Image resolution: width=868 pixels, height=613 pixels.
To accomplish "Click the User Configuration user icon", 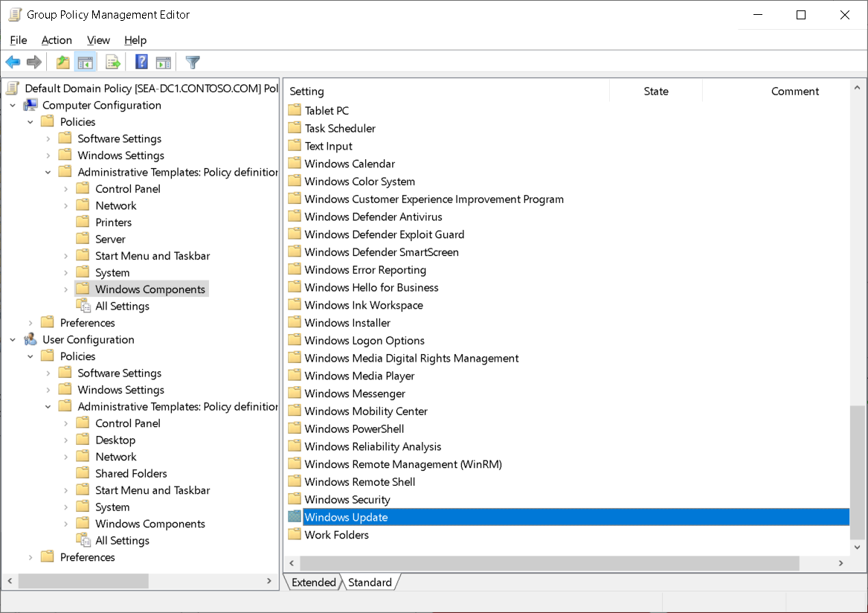I will coord(30,339).
